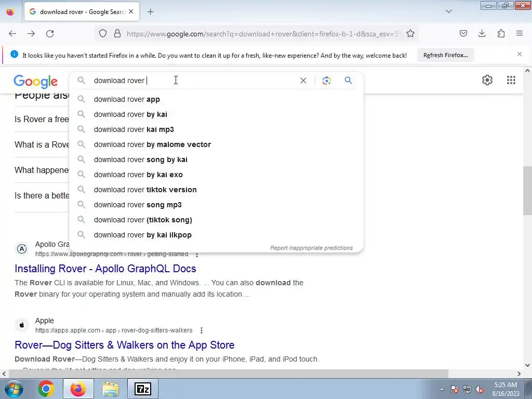
Task: Select suggestion 'download rover song mp3'
Action: click(x=216, y=205)
